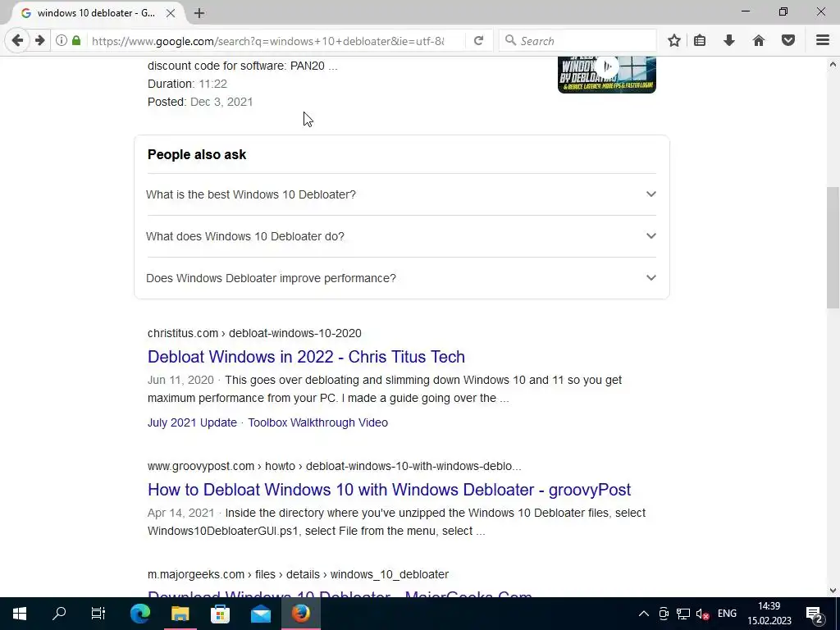Viewport: 840px width, 630px height.
Task: Click the christitus.com breadcrumb URL text
Action: (x=254, y=333)
